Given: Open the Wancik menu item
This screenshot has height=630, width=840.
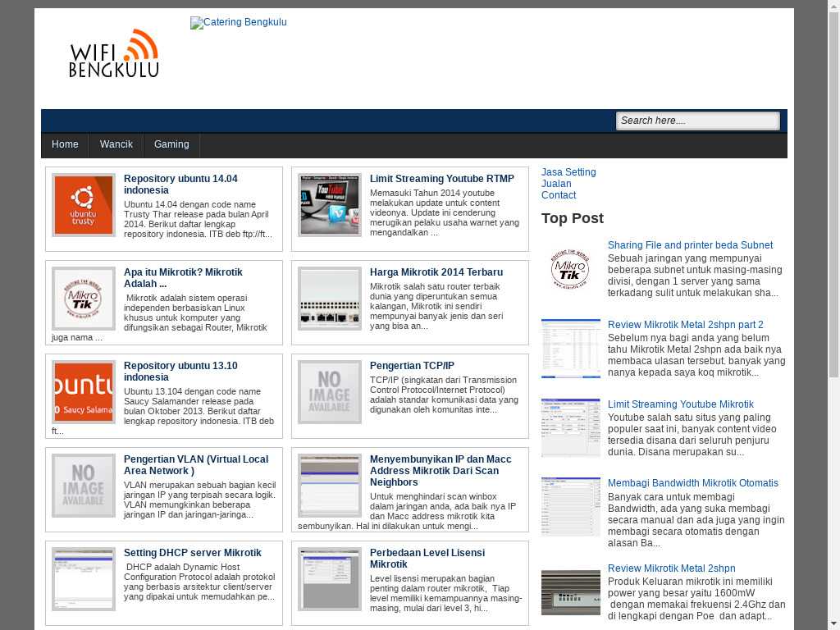Looking at the screenshot, I should coord(116,144).
